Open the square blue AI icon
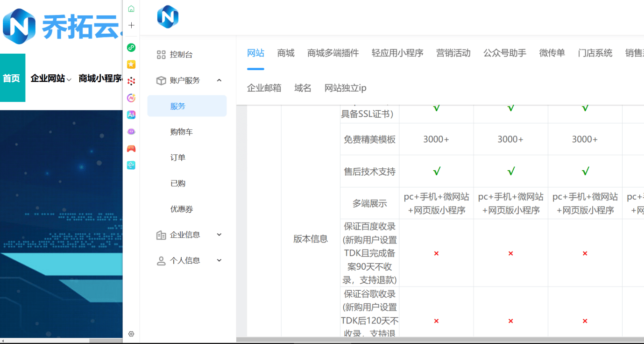The height and width of the screenshot is (344, 644). tap(131, 115)
